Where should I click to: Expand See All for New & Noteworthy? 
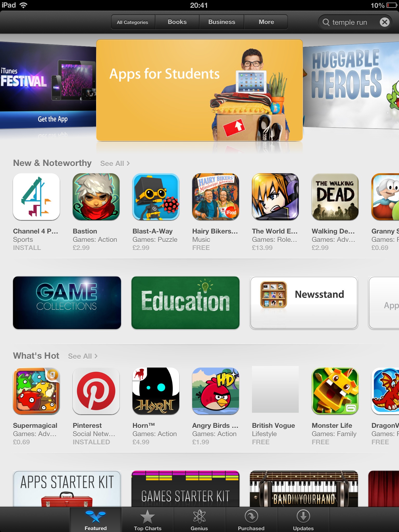(x=115, y=163)
